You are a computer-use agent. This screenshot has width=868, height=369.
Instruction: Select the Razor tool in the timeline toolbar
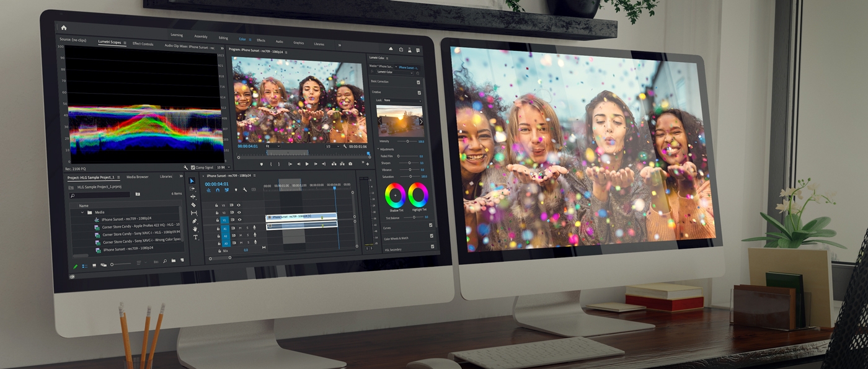coord(192,205)
